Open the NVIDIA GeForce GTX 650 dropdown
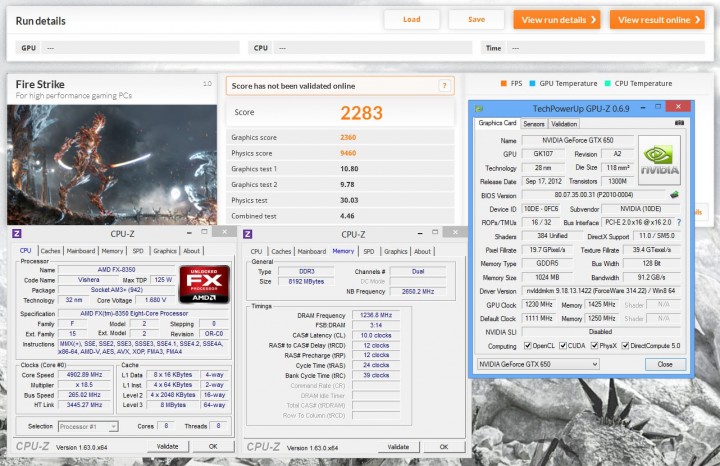Image resolution: width=720 pixels, height=466 pixels. (x=538, y=364)
